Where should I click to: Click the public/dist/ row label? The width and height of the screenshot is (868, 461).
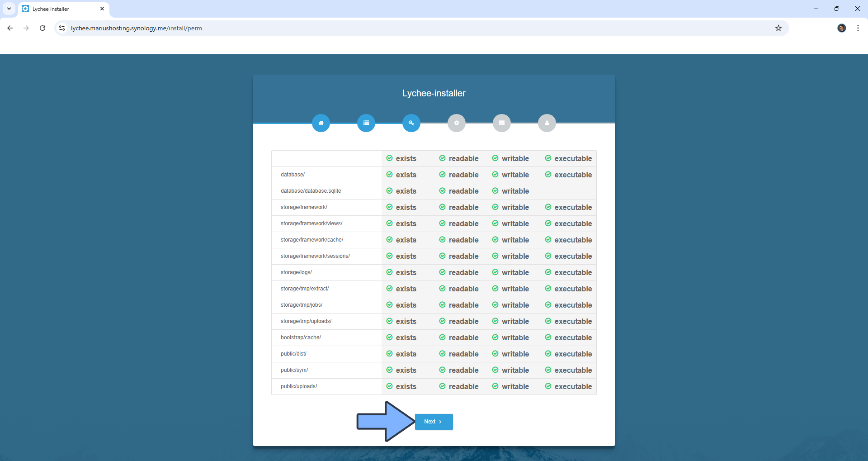coord(293,354)
